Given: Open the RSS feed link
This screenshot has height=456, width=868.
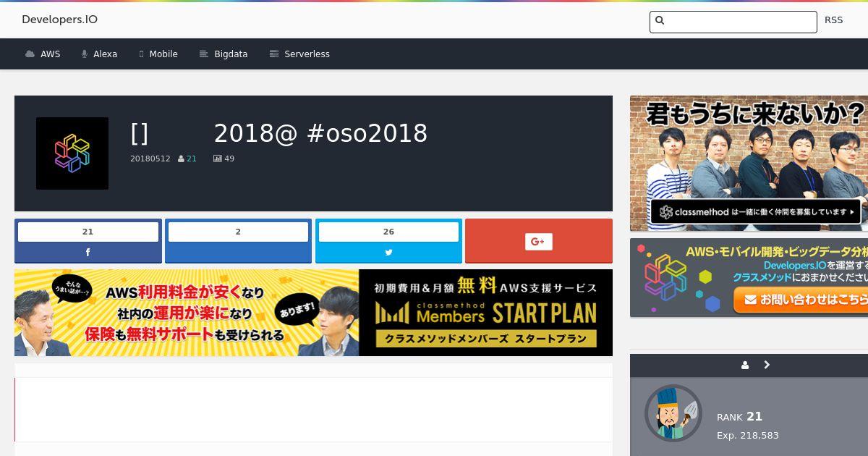Looking at the screenshot, I should coord(833,20).
